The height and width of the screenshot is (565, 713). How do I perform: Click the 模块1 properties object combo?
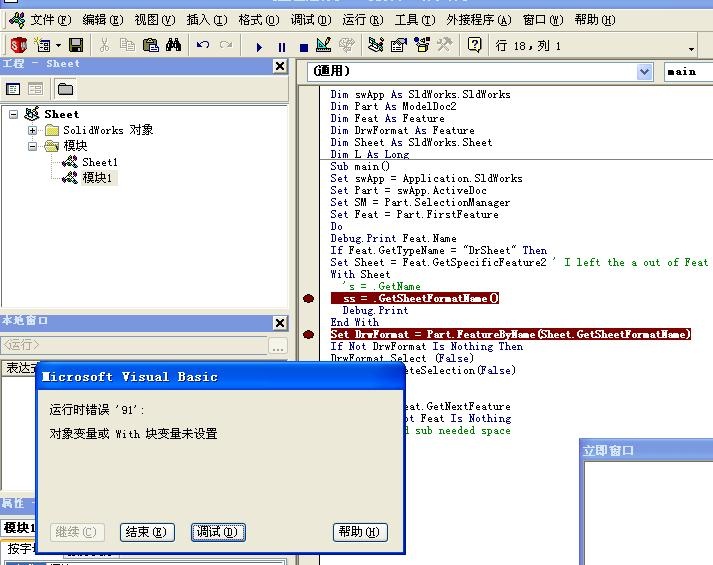point(18,528)
